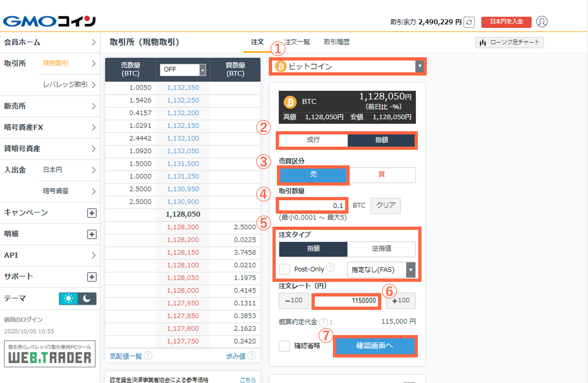The width and height of the screenshot is (588, 383).
Task: Open the 指定なし(FAS) execution dropdown
Action: point(381,270)
